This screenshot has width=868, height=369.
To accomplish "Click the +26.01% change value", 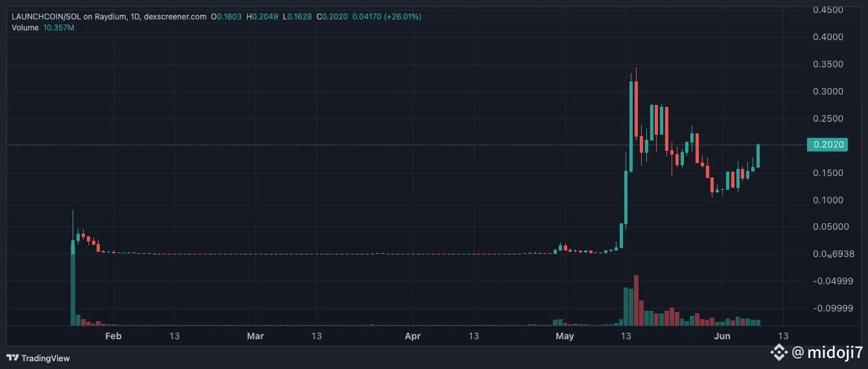I will tap(403, 16).
